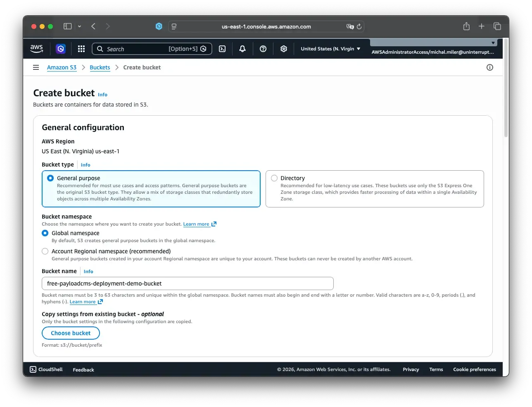Open the page reader icon in address bar
Viewport: 532px width, 407px height.
coord(174,26)
